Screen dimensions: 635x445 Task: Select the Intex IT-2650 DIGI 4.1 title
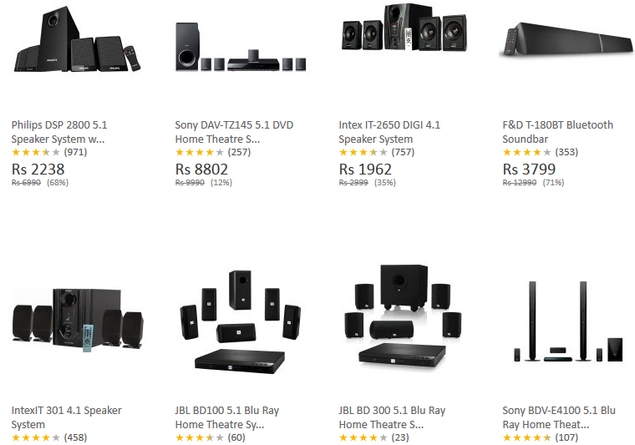pyautogui.click(x=390, y=132)
